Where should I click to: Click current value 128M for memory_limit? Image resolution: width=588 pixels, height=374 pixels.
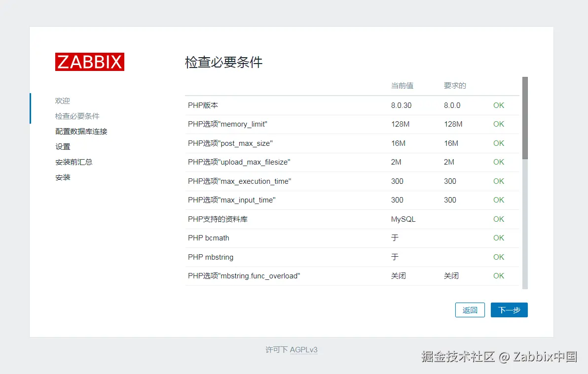[x=400, y=124]
